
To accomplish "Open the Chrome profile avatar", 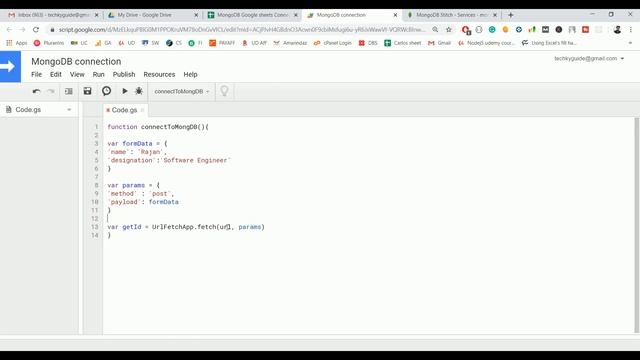I will pyautogui.click(x=617, y=29).
